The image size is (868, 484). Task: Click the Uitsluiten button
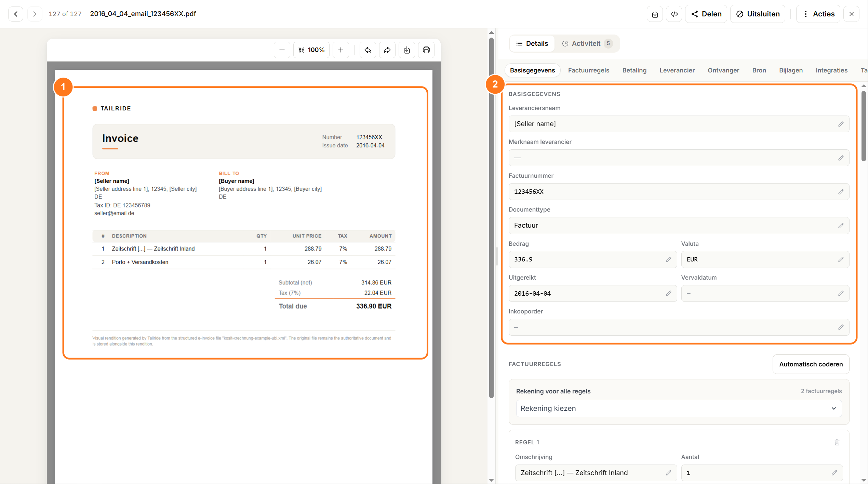(x=757, y=14)
